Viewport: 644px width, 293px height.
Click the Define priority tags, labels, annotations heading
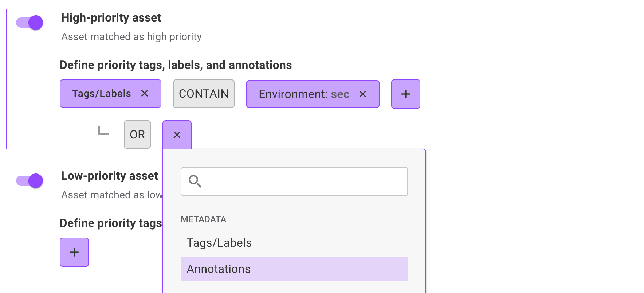coord(176,65)
